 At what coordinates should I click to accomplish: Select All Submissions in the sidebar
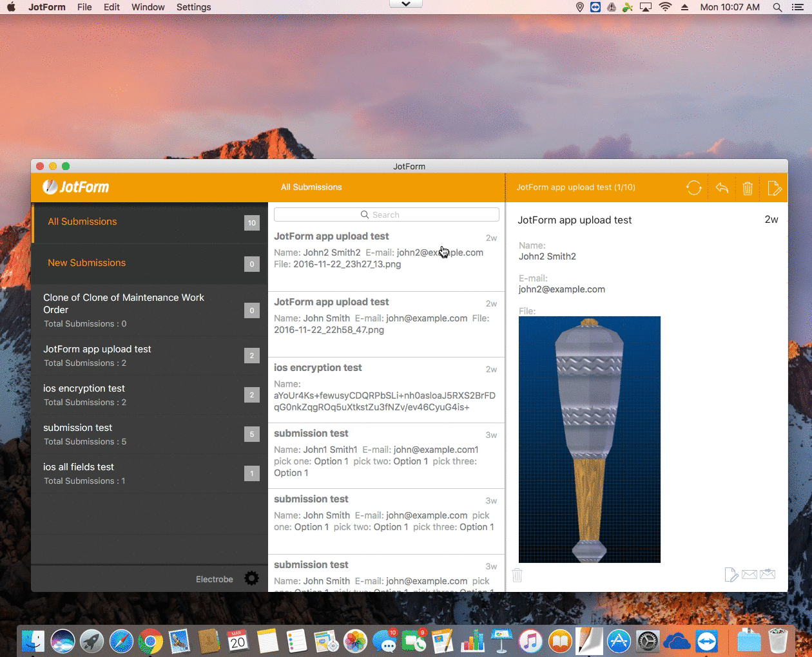pos(82,222)
